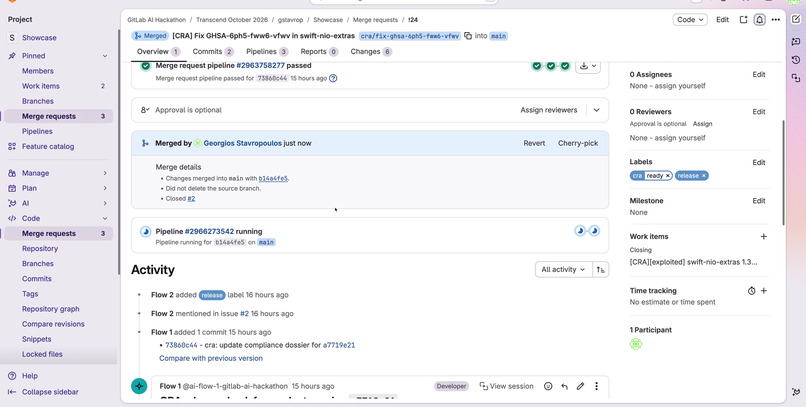This screenshot has width=806, height=407.
Task: Click the Cherry-pick button
Action: click(578, 143)
